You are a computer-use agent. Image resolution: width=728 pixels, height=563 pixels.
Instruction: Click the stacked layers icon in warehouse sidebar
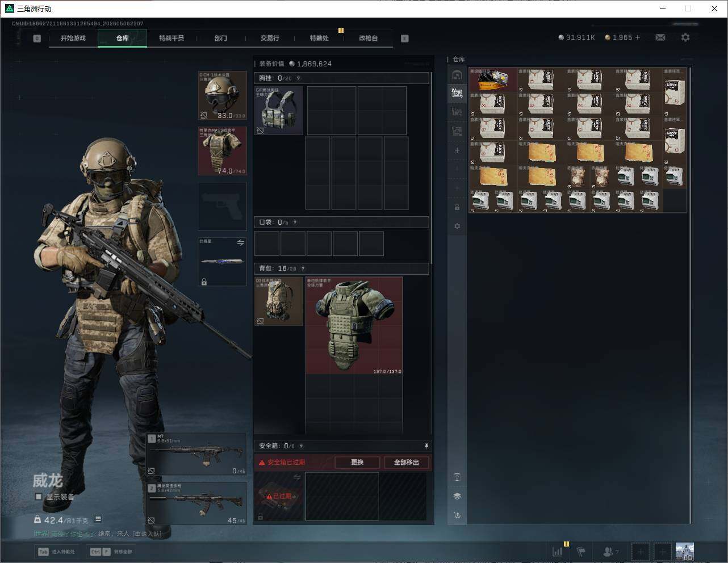coord(457,496)
